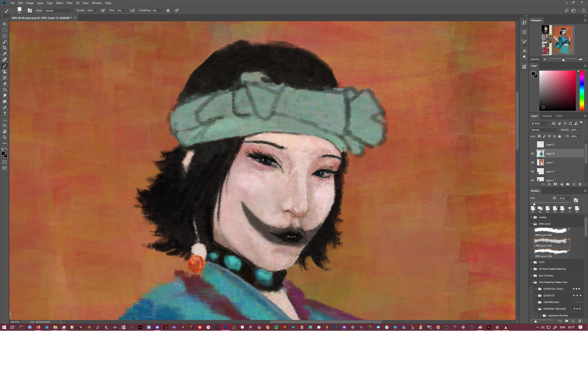Select the Sponge tool
This screenshot has height=379, width=588.
click(x=5, y=102)
